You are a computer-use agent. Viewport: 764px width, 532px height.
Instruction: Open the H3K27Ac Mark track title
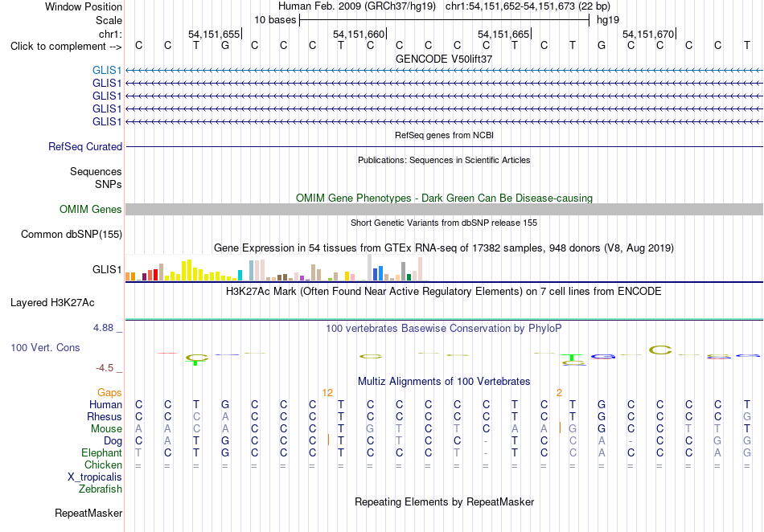[444, 292]
